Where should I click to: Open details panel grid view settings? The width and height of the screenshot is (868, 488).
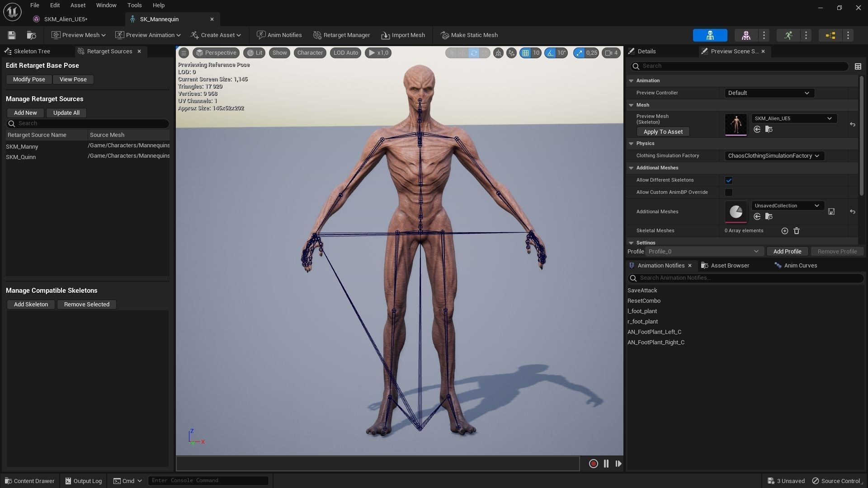click(858, 66)
